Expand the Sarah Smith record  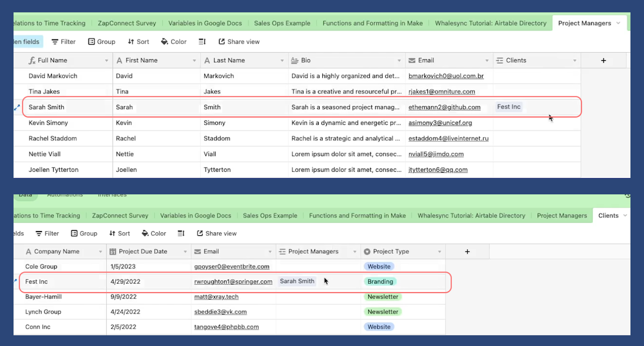(x=17, y=107)
